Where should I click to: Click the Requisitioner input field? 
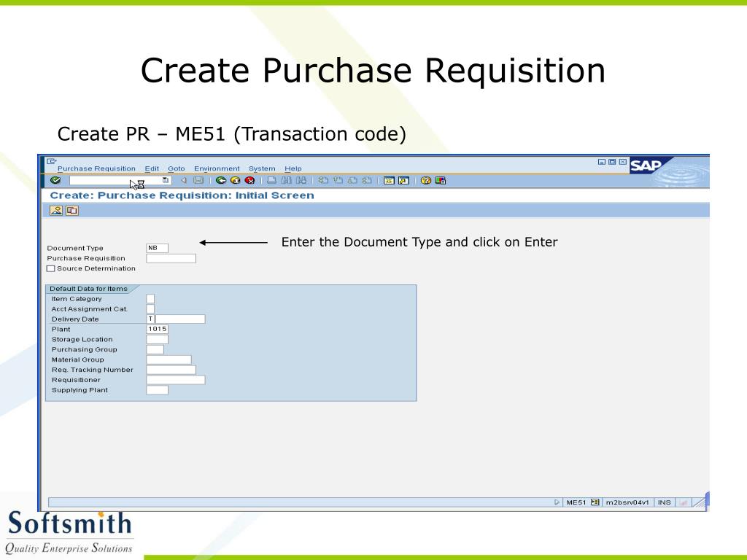[176, 380]
